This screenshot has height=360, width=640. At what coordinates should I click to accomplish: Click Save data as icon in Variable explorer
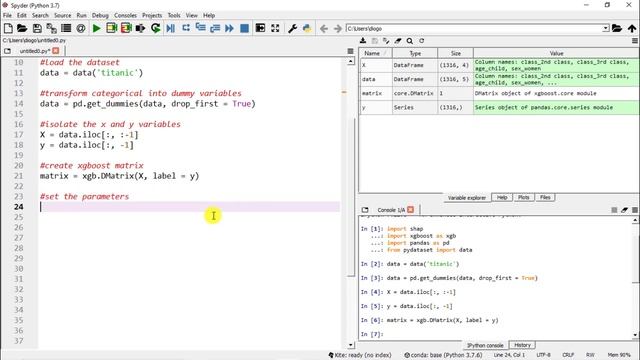click(386, 41)
